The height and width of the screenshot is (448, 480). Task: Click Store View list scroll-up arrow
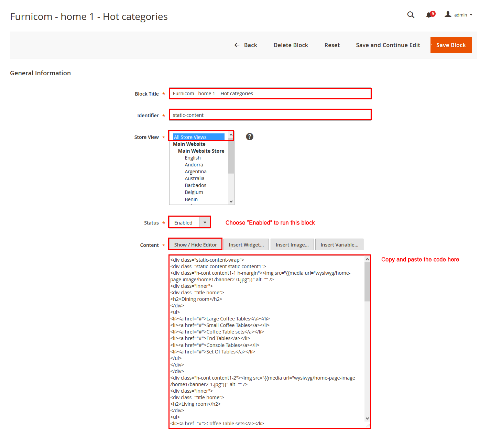[x=231, y=135]
